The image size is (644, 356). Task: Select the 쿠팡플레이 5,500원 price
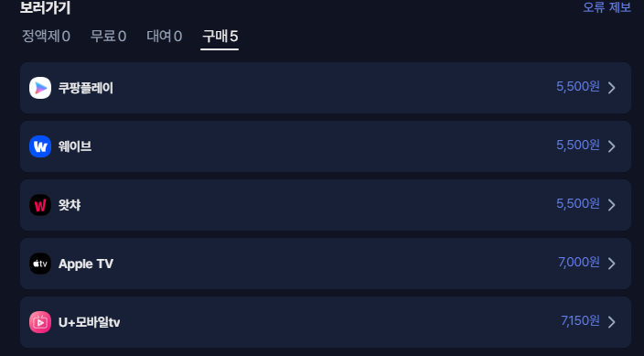point(578,87)
